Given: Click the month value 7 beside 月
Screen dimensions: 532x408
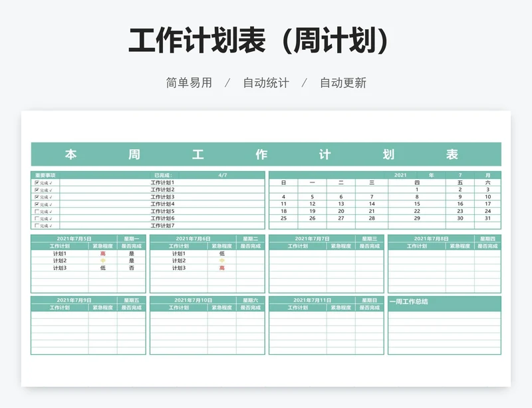Looking at the screenshot, I should pos(460,175).
